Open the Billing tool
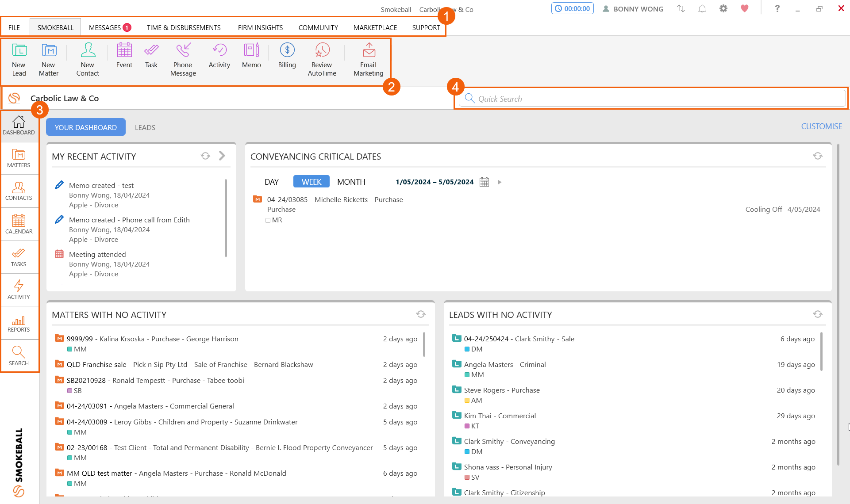The image size is (850, 504). (287, 56)
